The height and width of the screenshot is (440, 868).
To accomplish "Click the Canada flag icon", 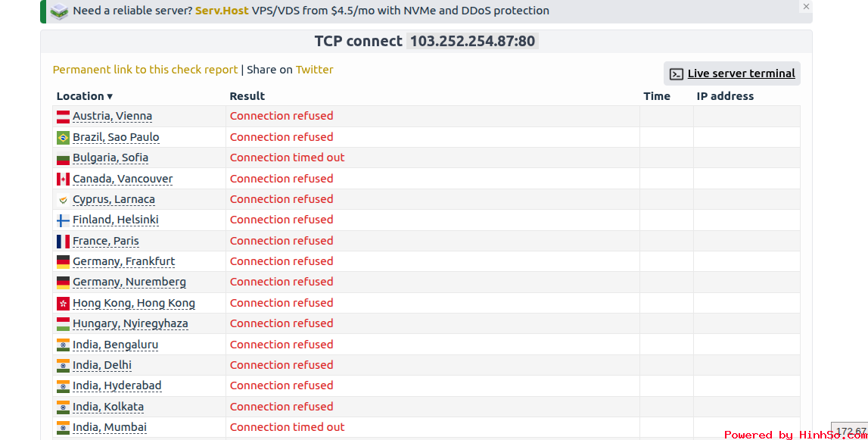I will point(63,179).
